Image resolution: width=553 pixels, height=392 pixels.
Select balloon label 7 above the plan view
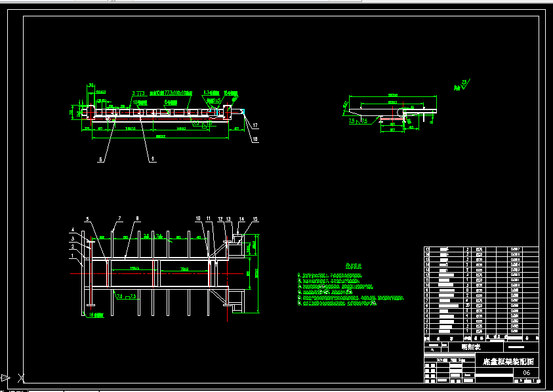119,218
